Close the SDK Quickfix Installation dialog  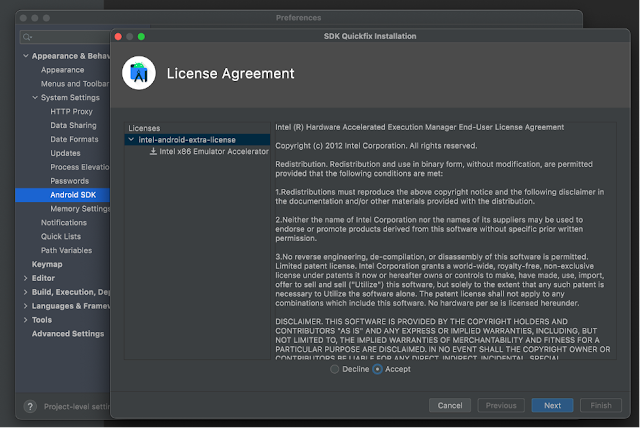118,37
